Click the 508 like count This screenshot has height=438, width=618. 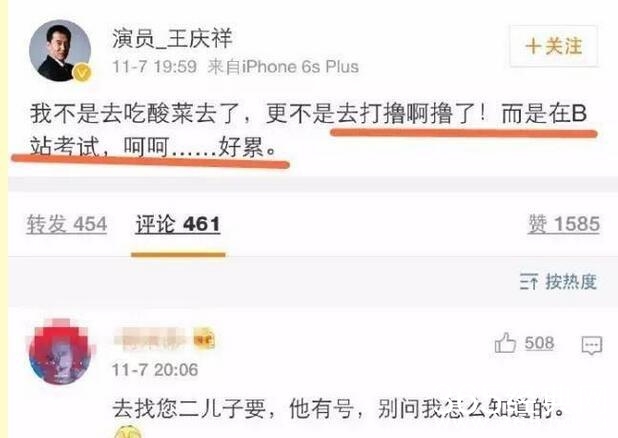click(x=539, y=343)
